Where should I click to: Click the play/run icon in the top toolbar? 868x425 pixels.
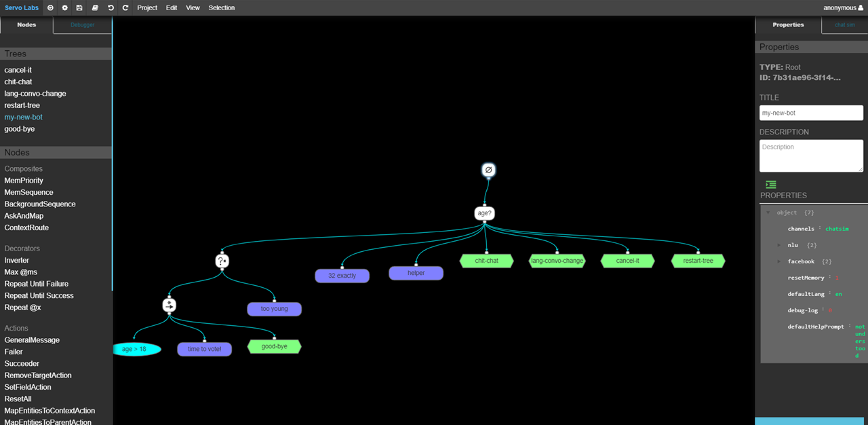50,8
